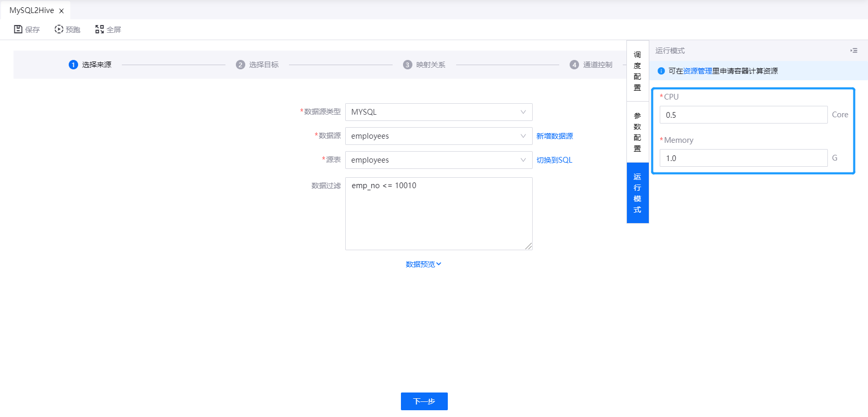Click the 切换到SQL link

pos(555,160)
